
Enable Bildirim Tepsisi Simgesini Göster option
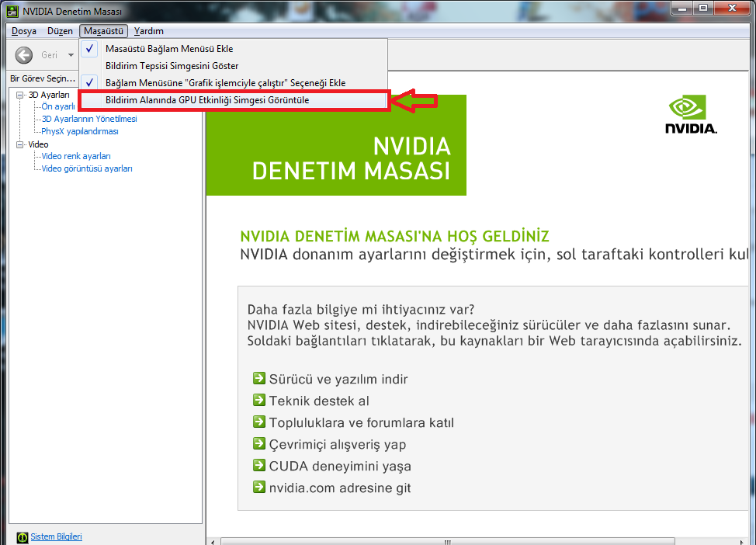click(x=172, y=66)
